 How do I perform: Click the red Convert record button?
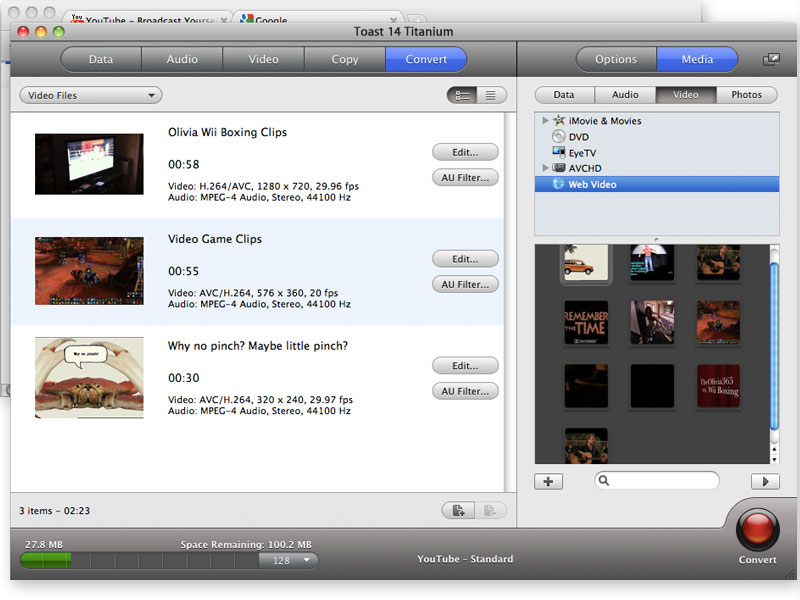757,528
